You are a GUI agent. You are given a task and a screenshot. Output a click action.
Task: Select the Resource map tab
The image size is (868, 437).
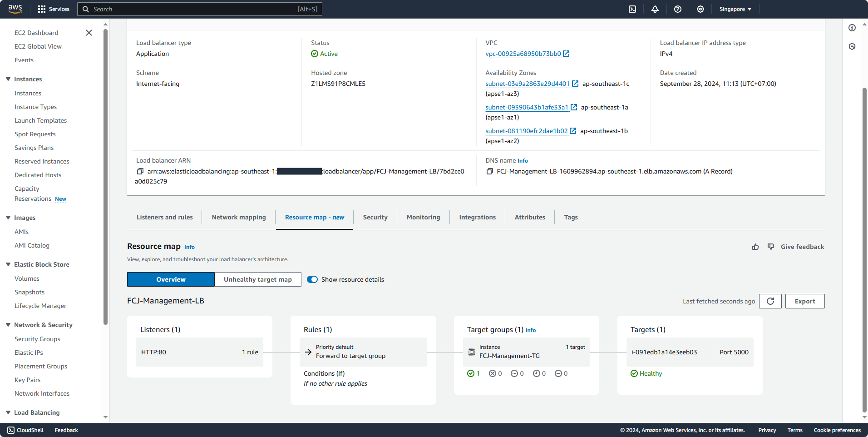point(315,217)
